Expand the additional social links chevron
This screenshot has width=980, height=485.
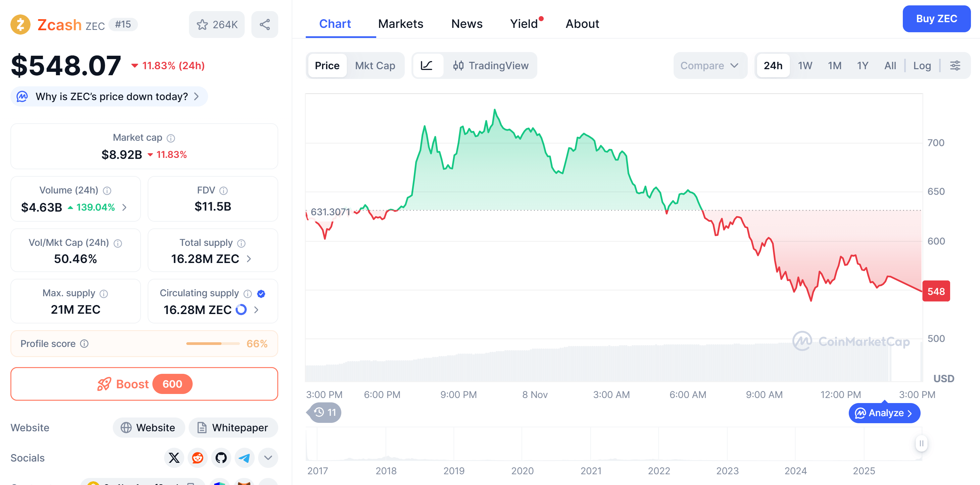tap(268, 457)
